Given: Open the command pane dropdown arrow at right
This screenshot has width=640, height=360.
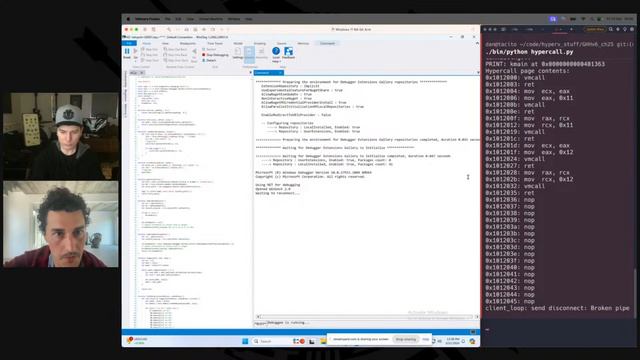Looking at the screenshot, I should pos(478,73).
